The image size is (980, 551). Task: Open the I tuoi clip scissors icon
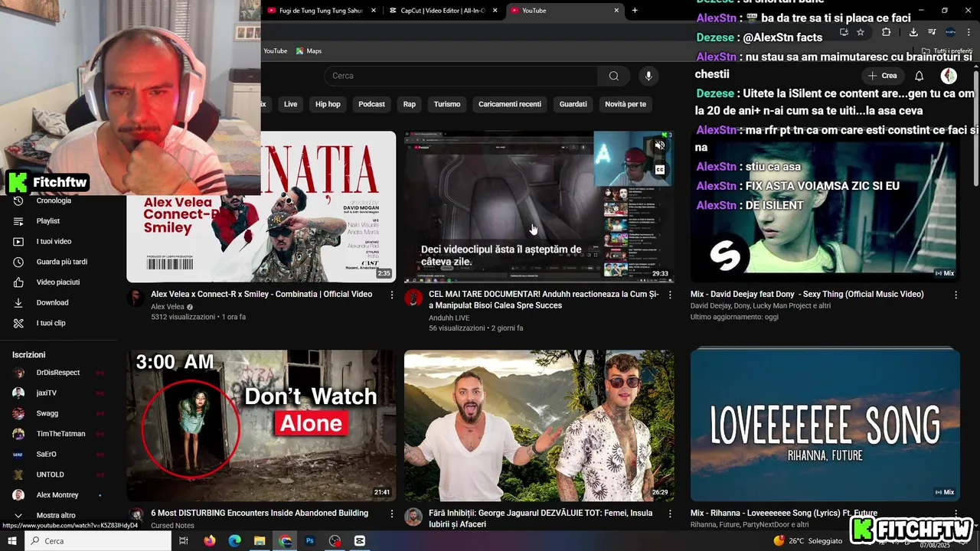pyautogui.click(x=18, y=323)
